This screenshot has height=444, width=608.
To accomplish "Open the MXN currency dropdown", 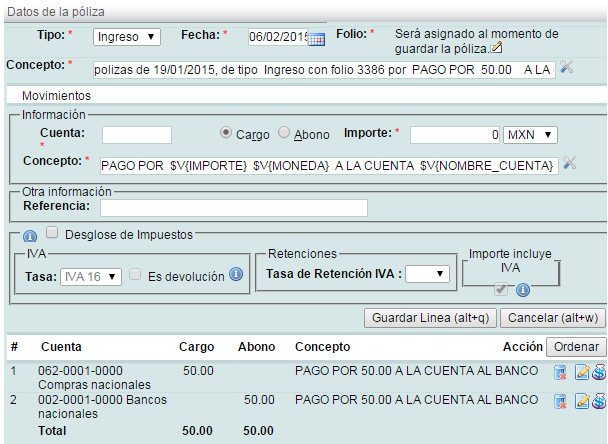I will [530, 134].
